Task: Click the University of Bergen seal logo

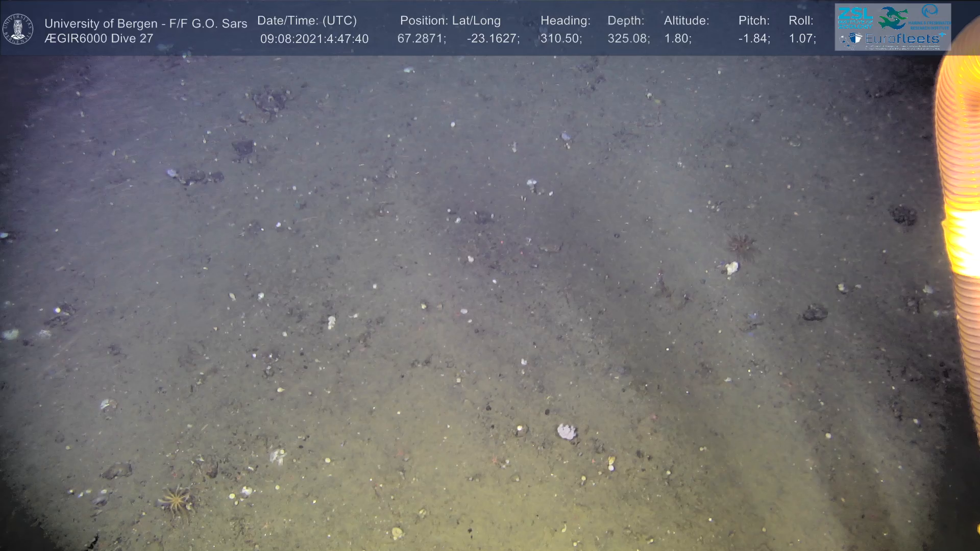Action: (18, 29)
